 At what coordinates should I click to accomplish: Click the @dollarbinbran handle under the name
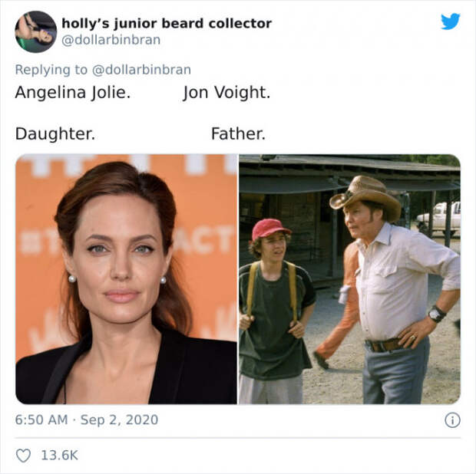click(111, 40)
